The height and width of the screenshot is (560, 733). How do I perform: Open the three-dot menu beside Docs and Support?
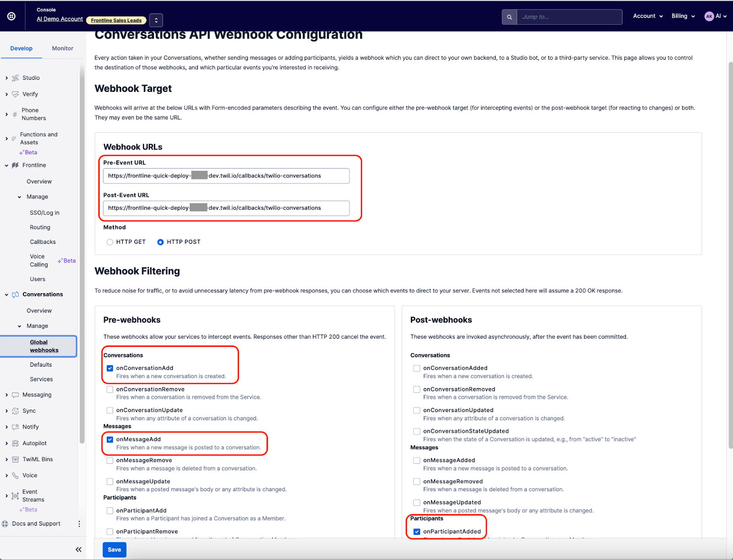pos(79,524)
